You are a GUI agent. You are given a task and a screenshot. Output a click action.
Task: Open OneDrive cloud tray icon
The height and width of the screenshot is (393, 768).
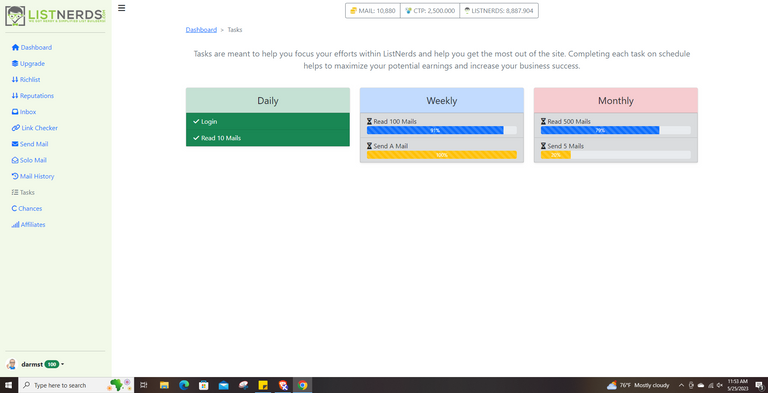pos(700,385)
